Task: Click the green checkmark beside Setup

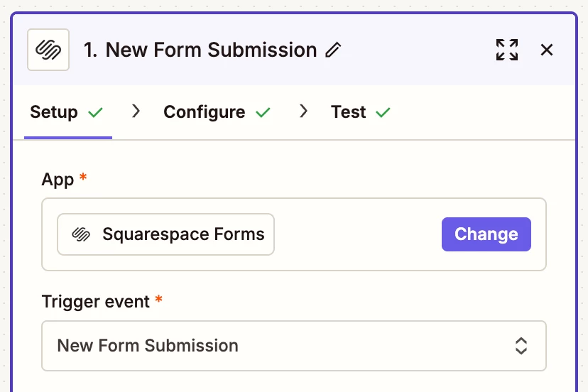Action: pyautogui.click(x=95, y=112)
